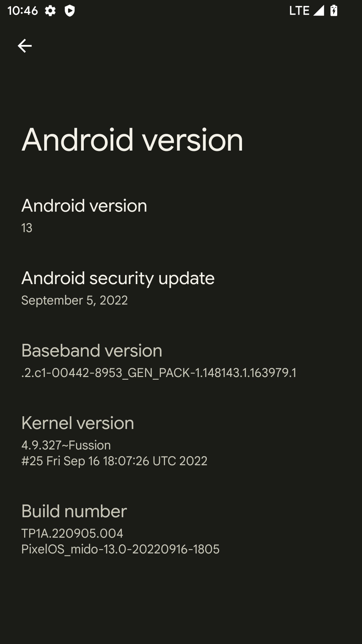The image size is (362, 644).
Task: Tap the 4.9.327~Fussion kernel text
Action: pyautogui.click(x=66, y=445)
